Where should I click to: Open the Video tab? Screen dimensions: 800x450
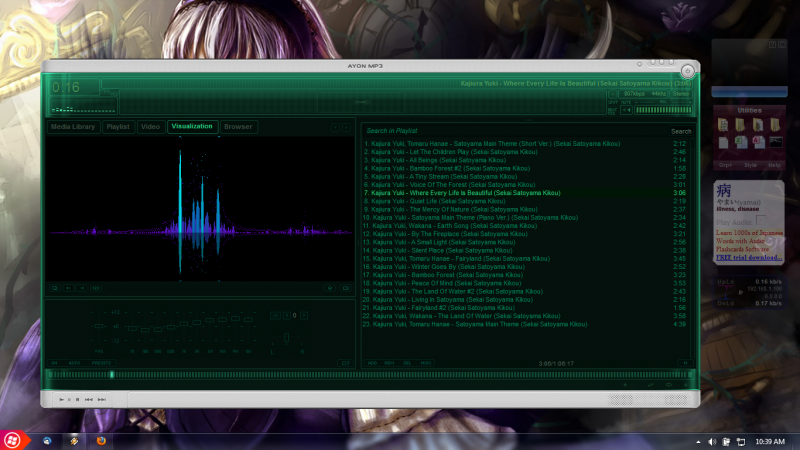point(151,127)
